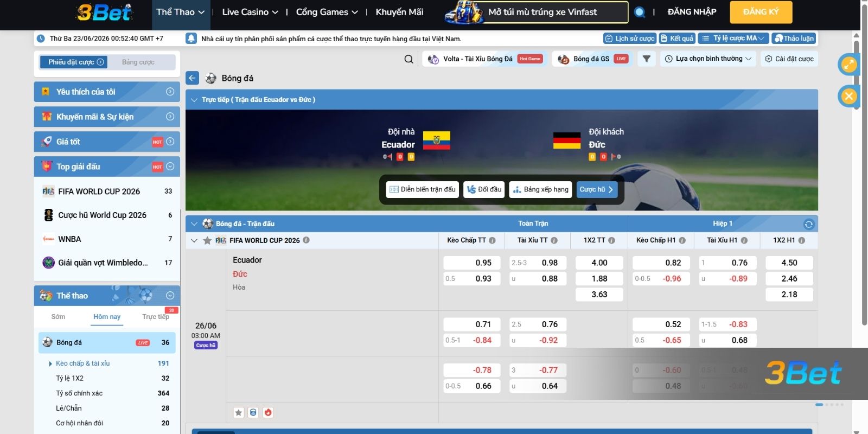Click info icon next to Kèo Chấp H1
Image resolution: width=868 pixels, height=434 pixels.
click(682, 240)
